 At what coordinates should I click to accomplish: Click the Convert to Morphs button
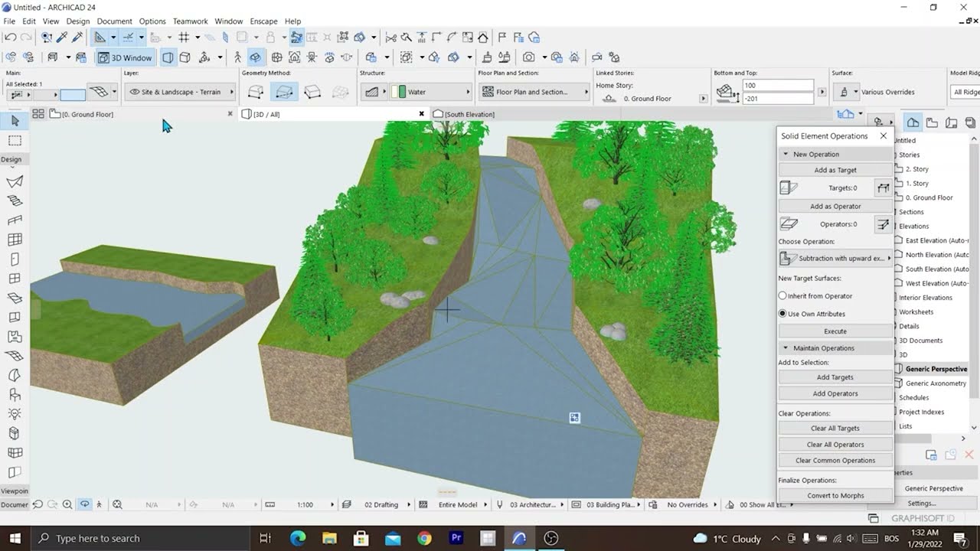pyautogui.click(x=835, y=496)
